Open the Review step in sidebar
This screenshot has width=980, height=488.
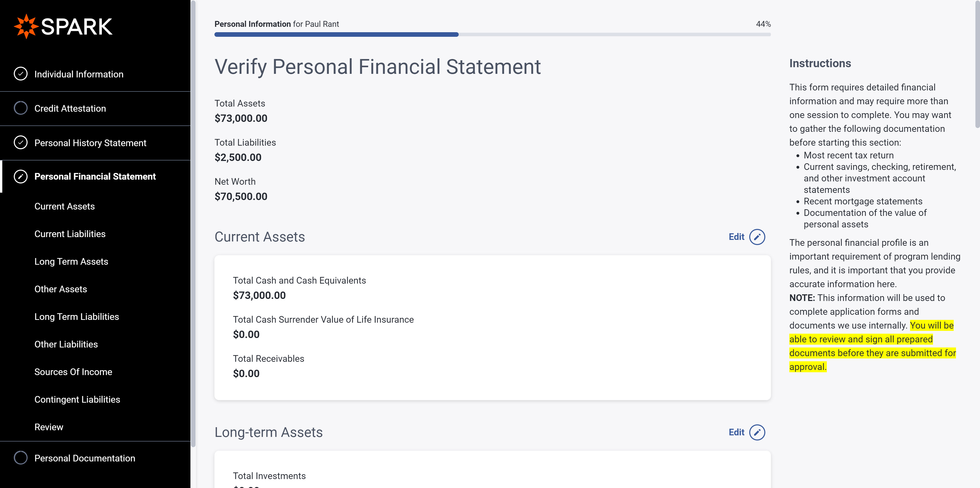click(49, 427)
